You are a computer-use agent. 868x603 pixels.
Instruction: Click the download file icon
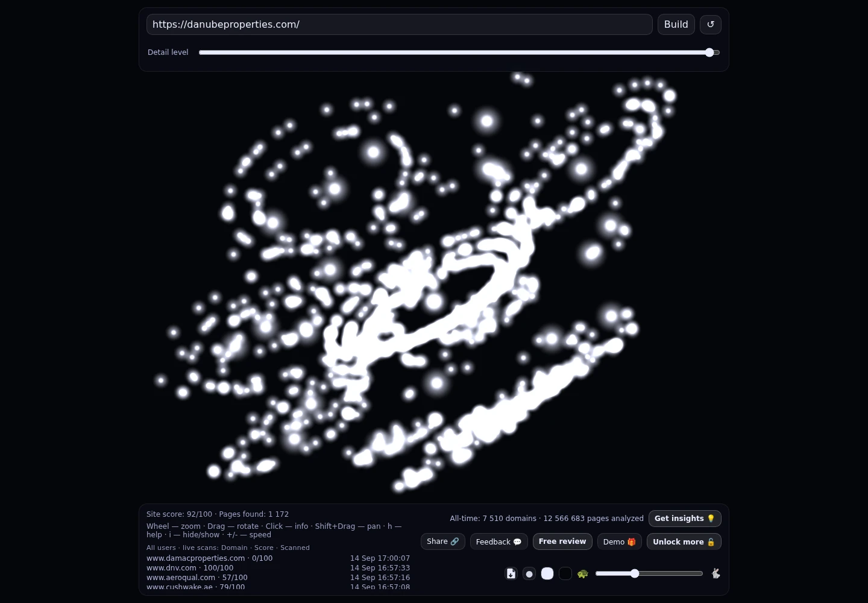click(511, 573)
